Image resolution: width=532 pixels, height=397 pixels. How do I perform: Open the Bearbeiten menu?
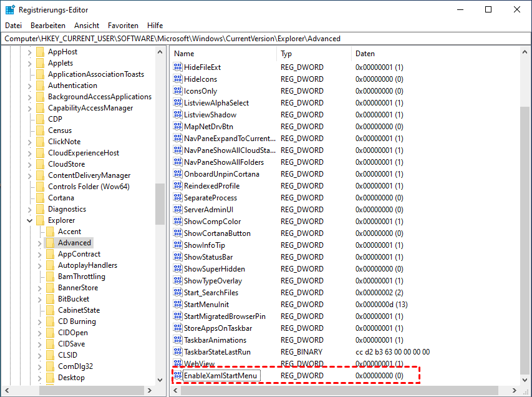click(48, 26)
